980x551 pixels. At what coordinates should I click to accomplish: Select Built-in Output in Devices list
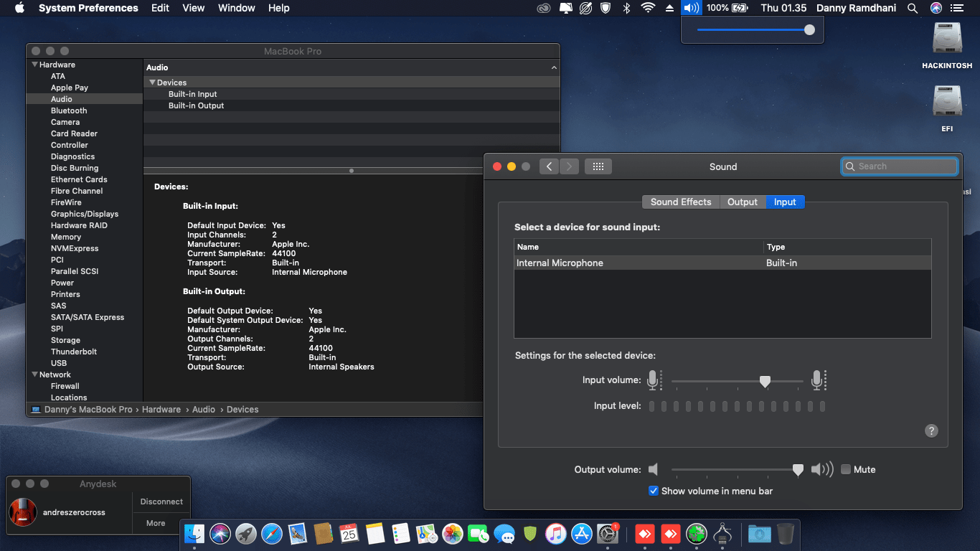coord(197,105)
